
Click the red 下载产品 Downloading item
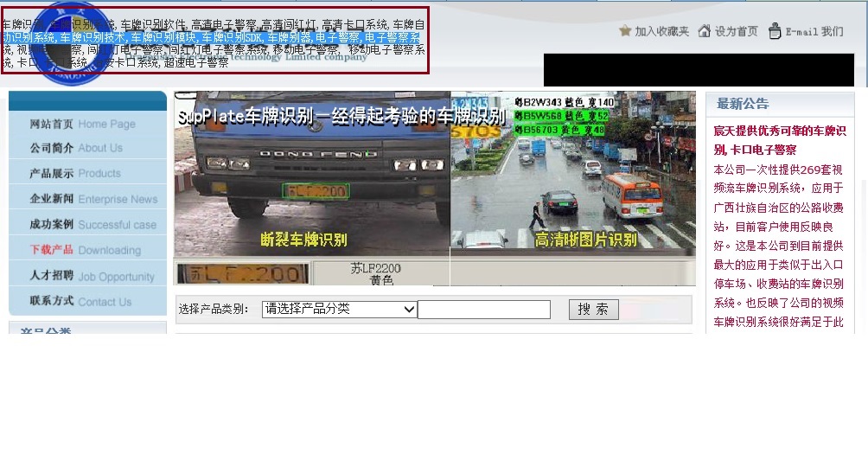(x=86, y=250)
